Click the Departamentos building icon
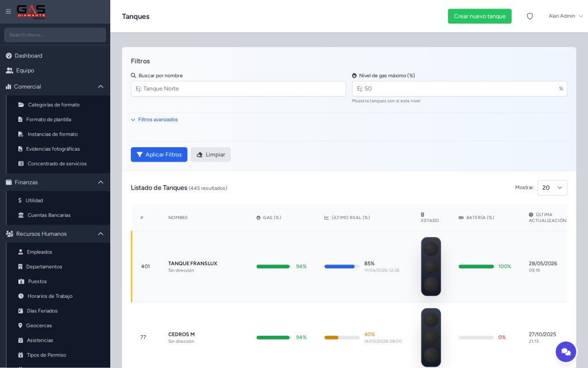Image resolution: width=588 pixels, height=368 pixels. (x=20, y=267)
